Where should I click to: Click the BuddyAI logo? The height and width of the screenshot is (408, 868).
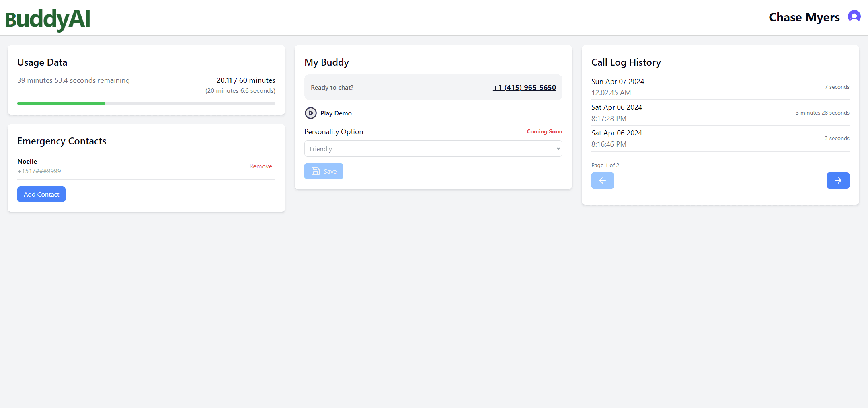coord(47,19)
